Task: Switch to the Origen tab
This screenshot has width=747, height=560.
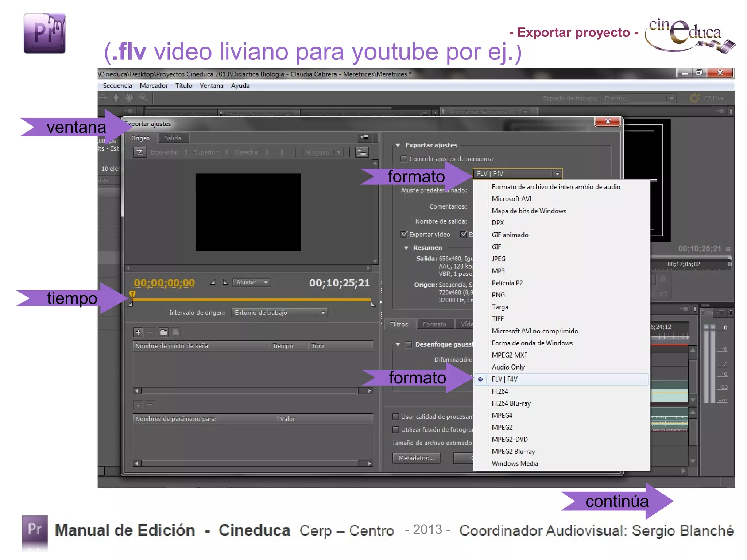Action: coord(140,138)
